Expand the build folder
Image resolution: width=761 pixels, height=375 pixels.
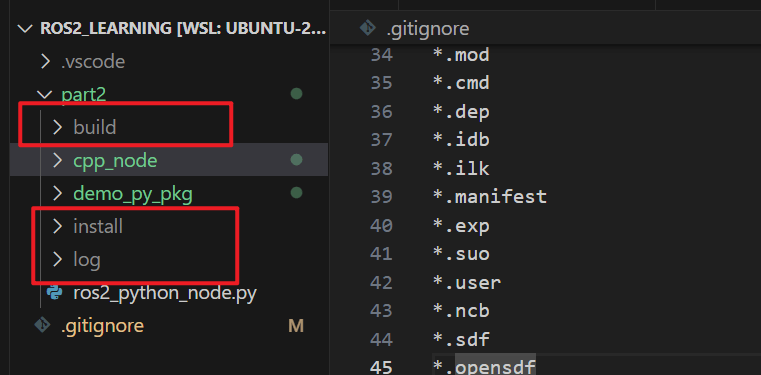tap(58, 127)
